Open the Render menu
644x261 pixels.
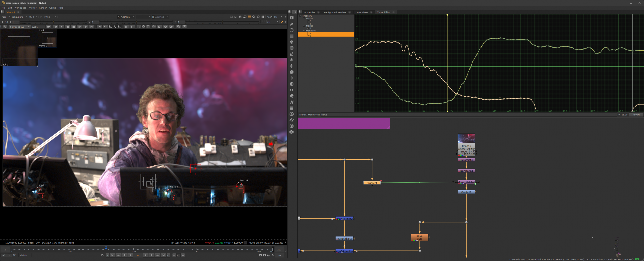43,8
